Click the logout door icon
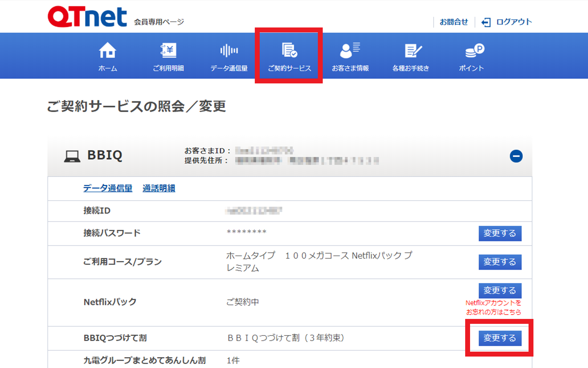 click(486, 22)
